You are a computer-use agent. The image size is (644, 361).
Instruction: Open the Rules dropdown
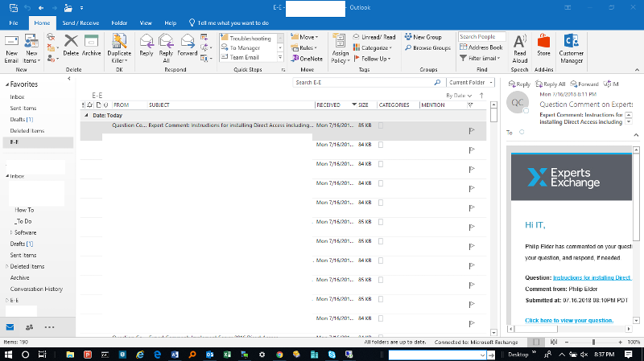coord(304,47)
